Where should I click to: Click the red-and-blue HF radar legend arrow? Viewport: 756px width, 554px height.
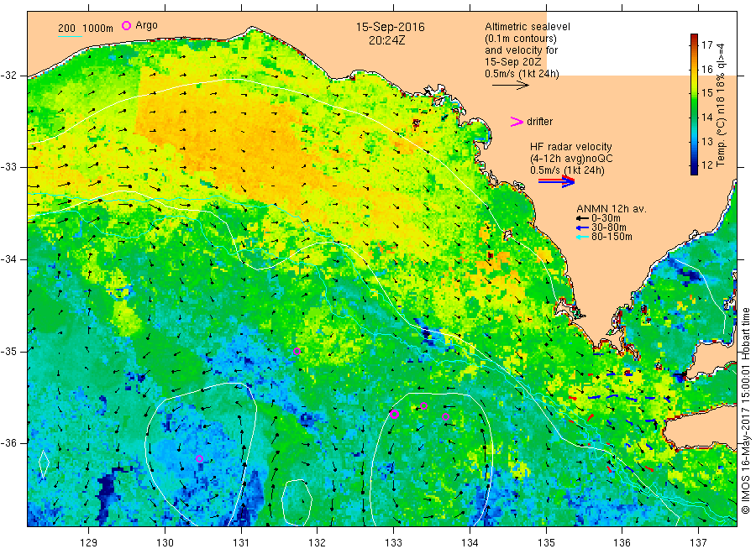[556, 181]
